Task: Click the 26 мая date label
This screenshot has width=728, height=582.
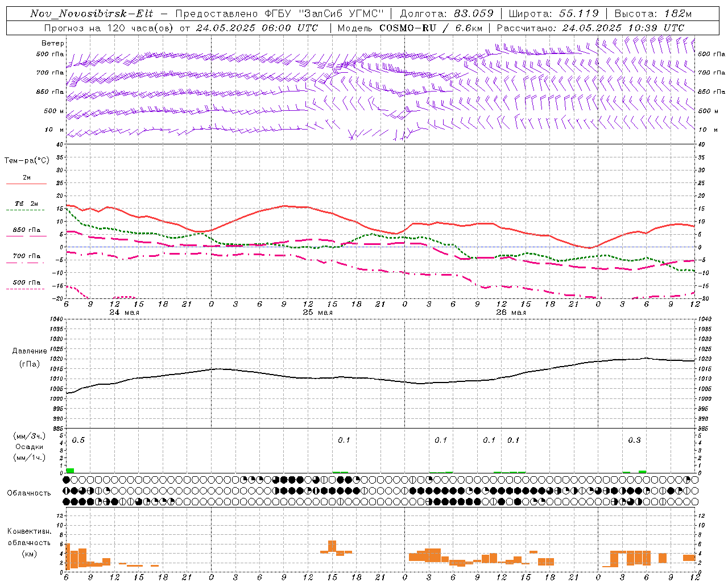Action: (511, 313)
